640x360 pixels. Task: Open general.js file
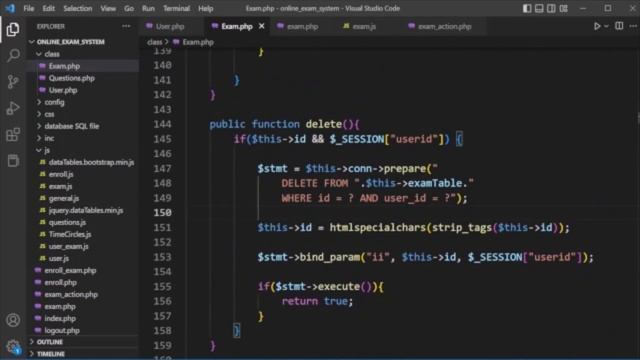pos(64,198)
